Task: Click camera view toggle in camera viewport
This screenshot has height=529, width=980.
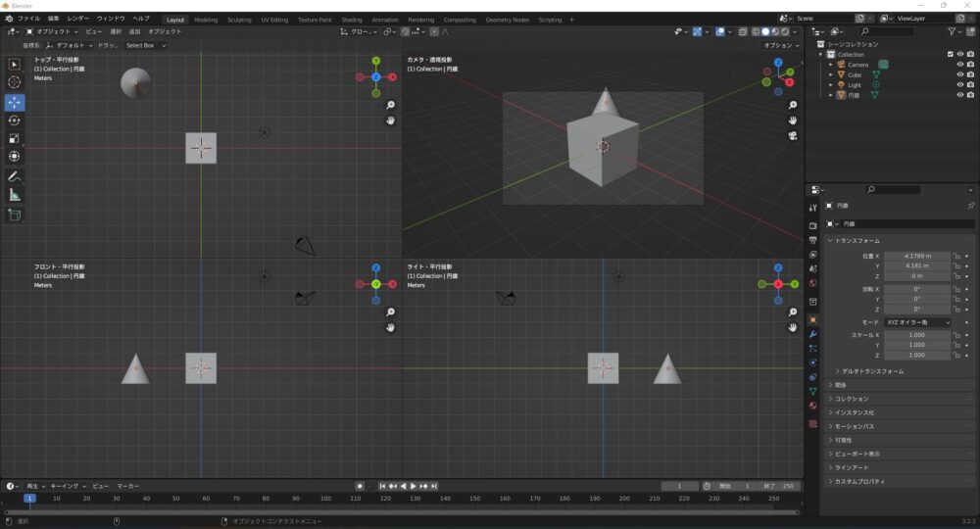Action: (x=793, y=135)
